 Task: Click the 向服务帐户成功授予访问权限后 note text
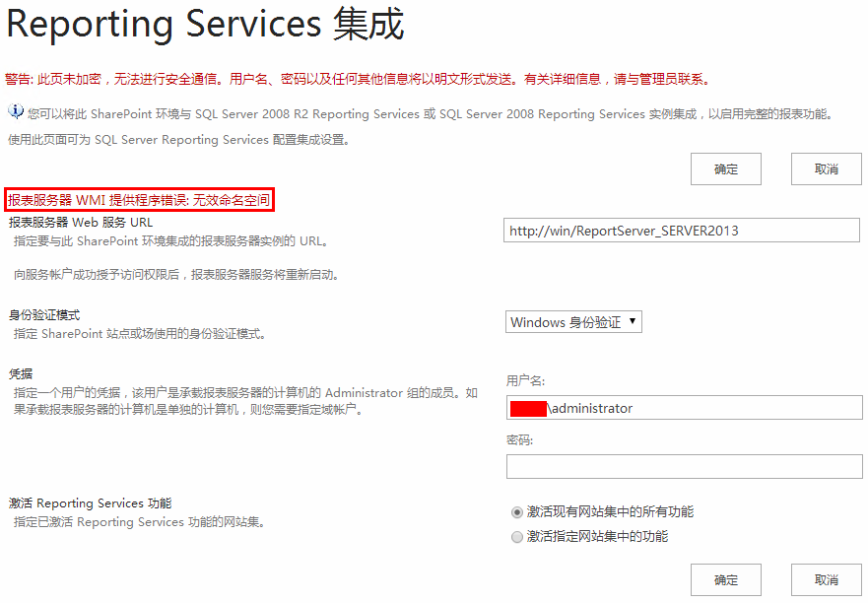[x=176, y=275]
